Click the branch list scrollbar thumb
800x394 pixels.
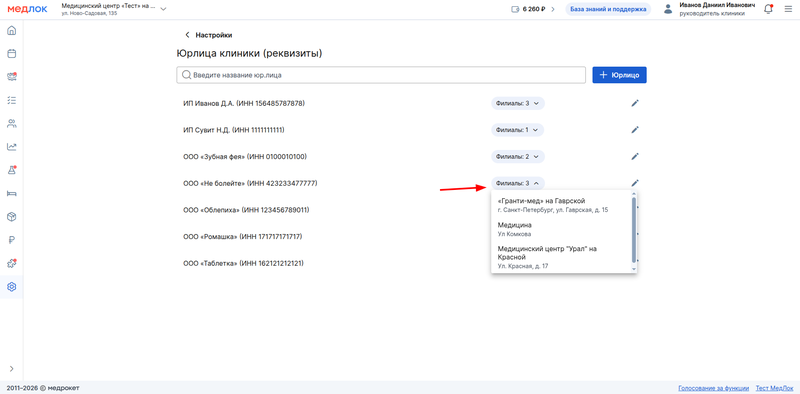point(634,230)
